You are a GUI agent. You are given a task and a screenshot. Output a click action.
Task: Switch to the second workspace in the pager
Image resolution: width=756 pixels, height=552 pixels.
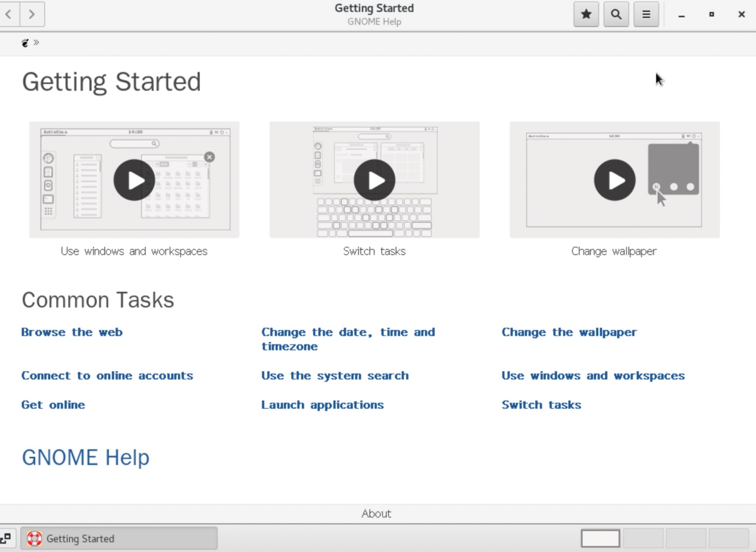(643, 538)
